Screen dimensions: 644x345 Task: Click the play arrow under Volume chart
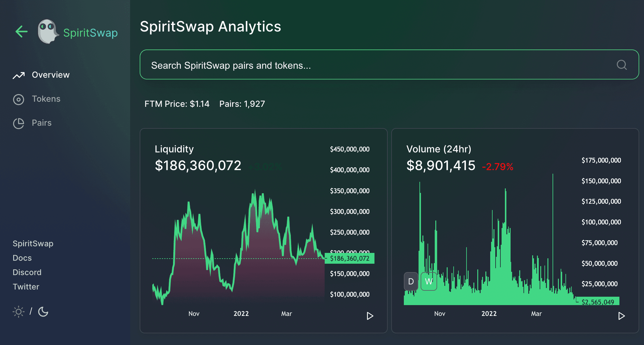coord(622,316)
